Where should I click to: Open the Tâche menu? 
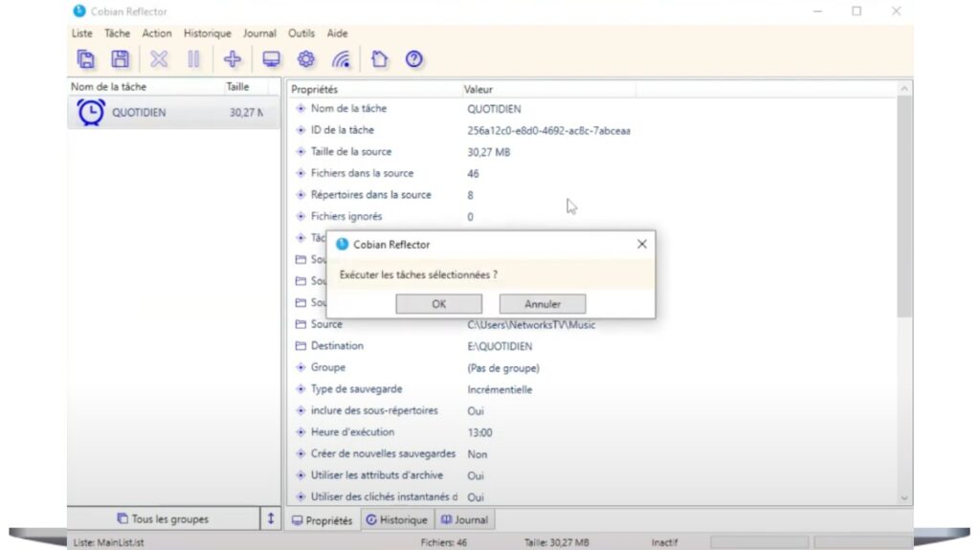118,33
